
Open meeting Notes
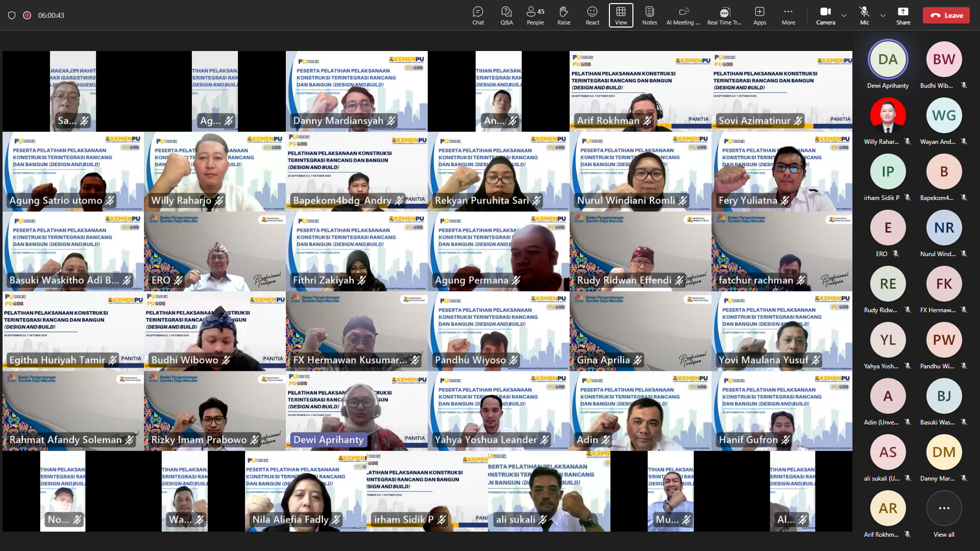649,15
